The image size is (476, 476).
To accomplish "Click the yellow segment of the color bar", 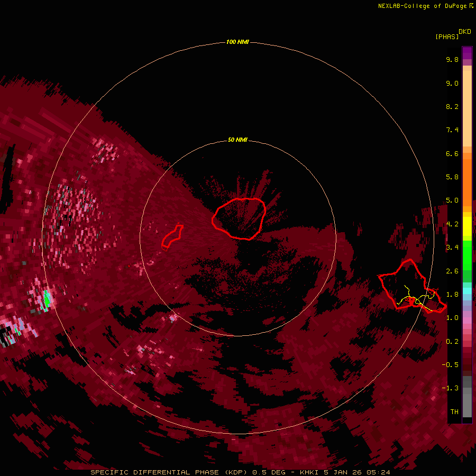I will pos(467,226).
